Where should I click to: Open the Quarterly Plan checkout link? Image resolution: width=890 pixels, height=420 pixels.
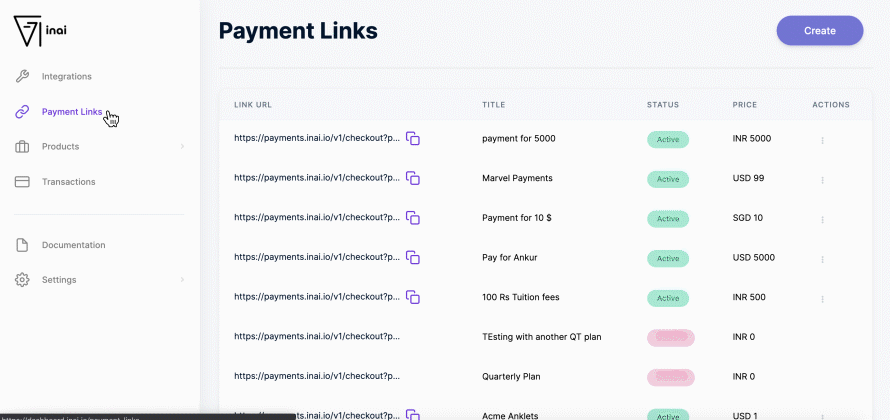pyautogui.click(x=316, y=376)
